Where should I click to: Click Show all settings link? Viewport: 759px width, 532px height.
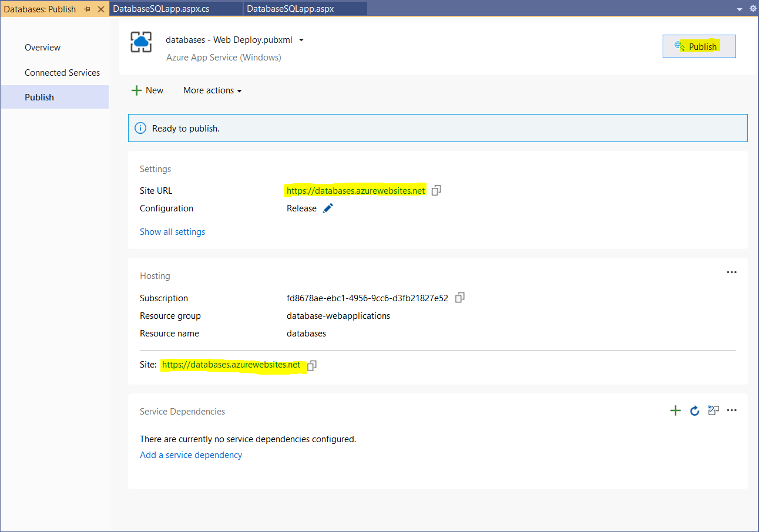click(173, 232)
